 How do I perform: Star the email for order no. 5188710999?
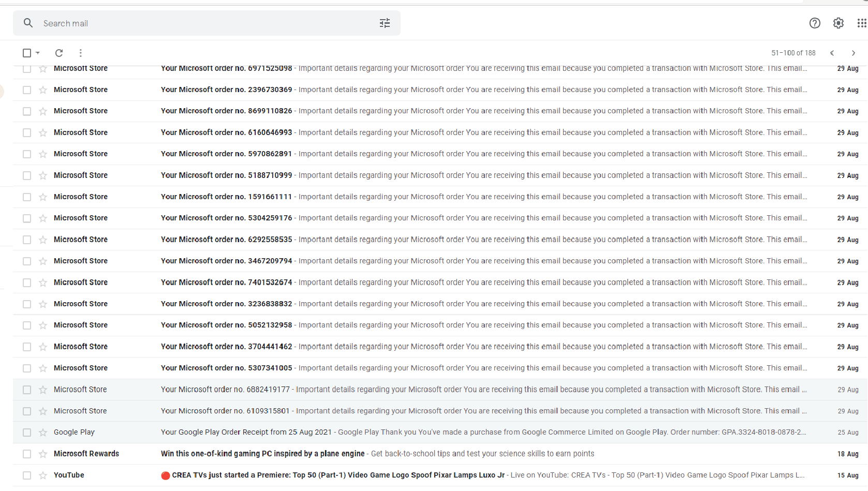click(x=43, y=176)
